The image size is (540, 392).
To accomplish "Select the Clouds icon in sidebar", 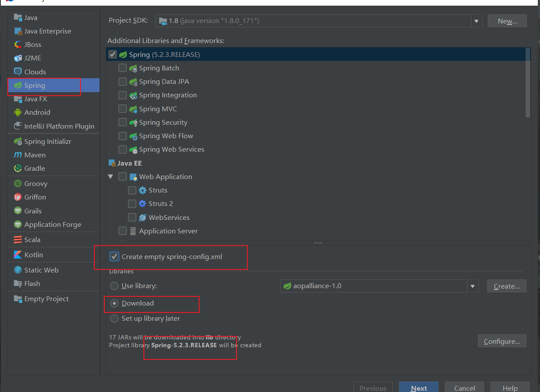I will [18, 72].
